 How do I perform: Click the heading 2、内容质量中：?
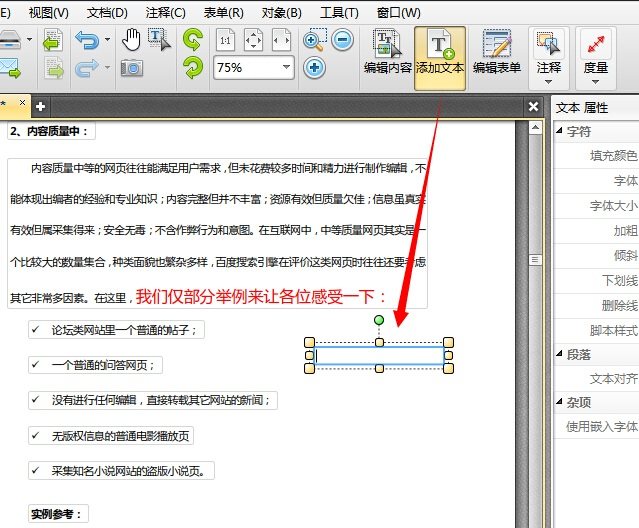click(49, 131)
